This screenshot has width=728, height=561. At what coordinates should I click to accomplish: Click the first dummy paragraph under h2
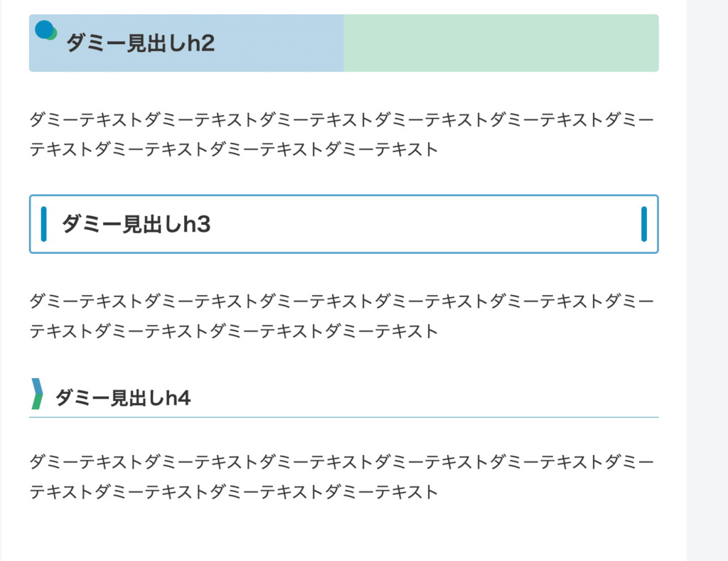[x=342, y=134]
